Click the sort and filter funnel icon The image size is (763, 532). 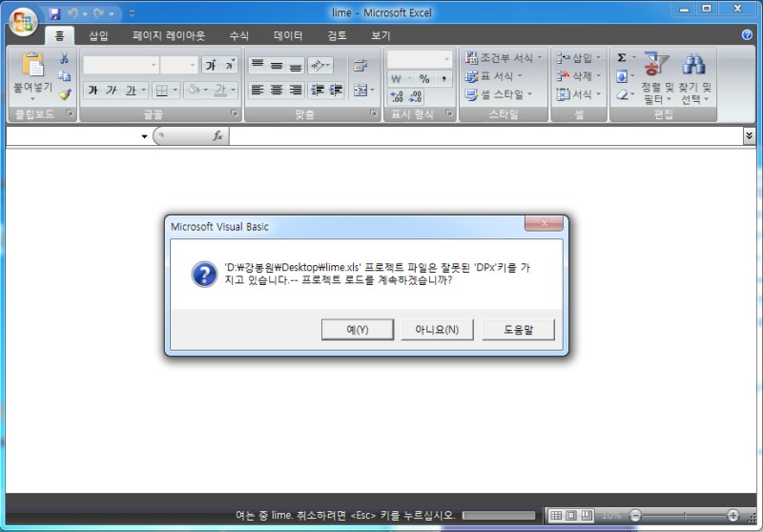pyautogui.click(x=656, y=64)
